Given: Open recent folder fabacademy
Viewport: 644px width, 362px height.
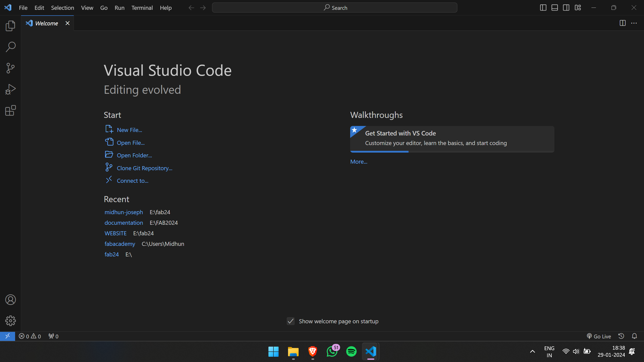Looking at the screenshot, I should pyautogui.click(x=120, y=244).
